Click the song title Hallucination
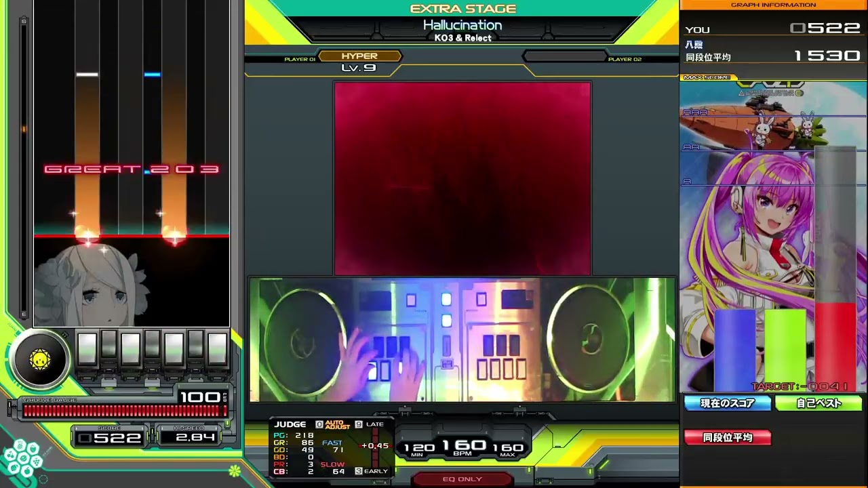 (462, 25)
